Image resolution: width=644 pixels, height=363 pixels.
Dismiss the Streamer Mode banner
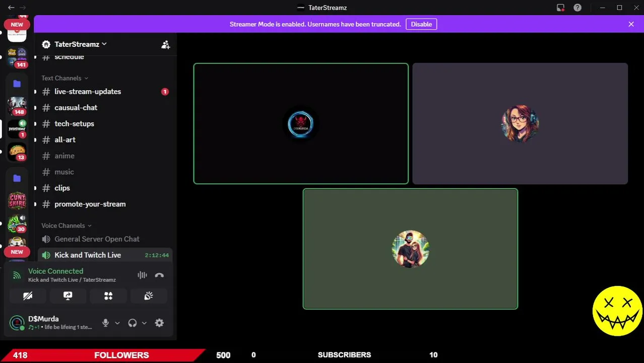(x=631, y=24)
